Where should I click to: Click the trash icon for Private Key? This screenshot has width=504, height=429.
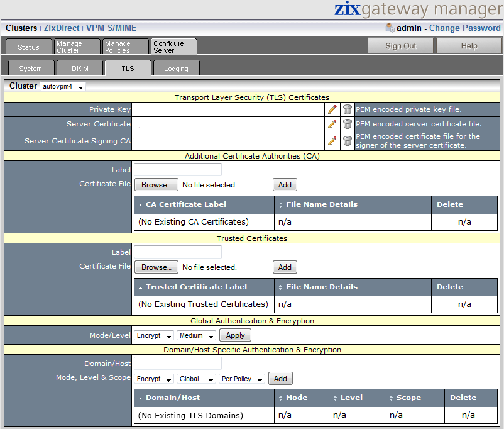click(x=347, y=109)
